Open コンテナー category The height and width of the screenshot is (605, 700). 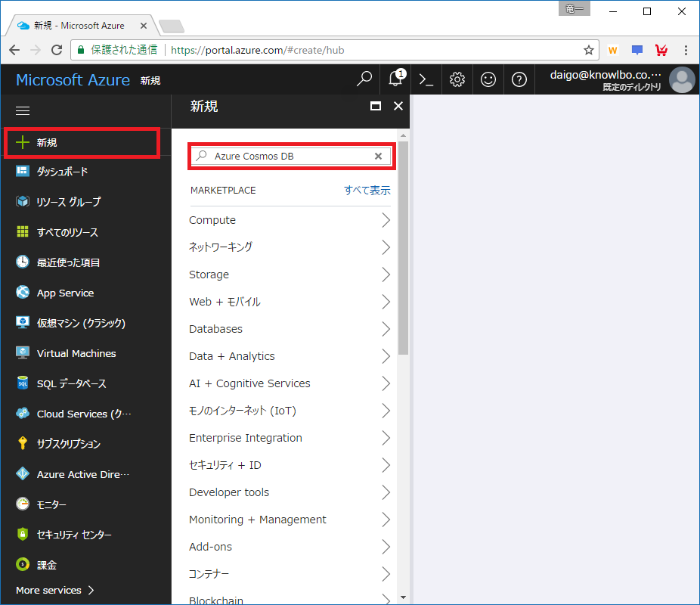coord(290,574)
